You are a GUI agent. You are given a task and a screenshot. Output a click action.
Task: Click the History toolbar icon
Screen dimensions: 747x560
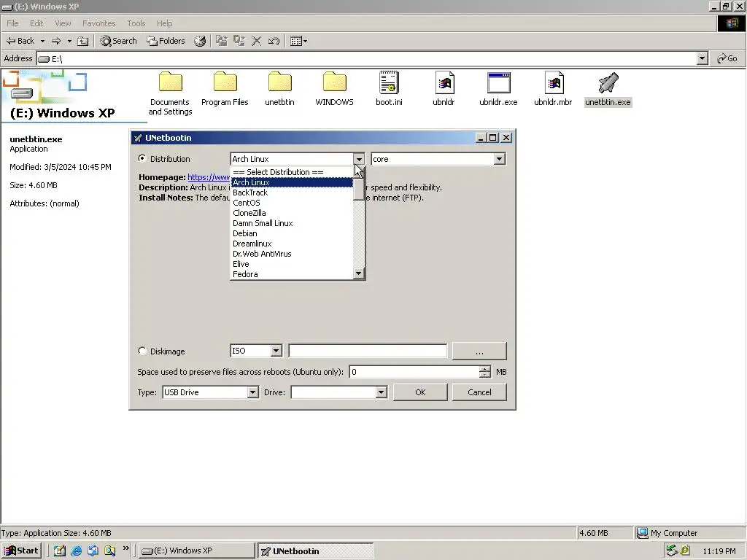pyautogui.click(x=200, y=41)
